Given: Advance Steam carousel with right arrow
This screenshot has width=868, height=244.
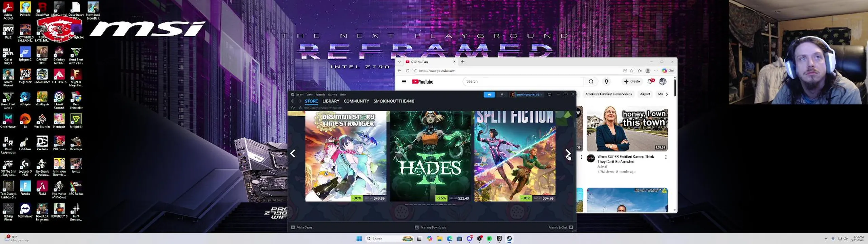Looking at the screenshot, I should [x=568, y=154].
